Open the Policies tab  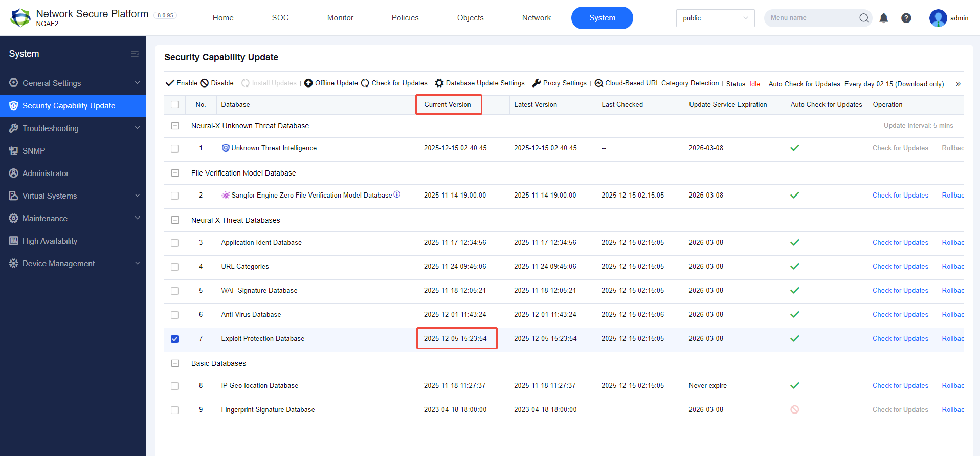(x=405, y=18)
